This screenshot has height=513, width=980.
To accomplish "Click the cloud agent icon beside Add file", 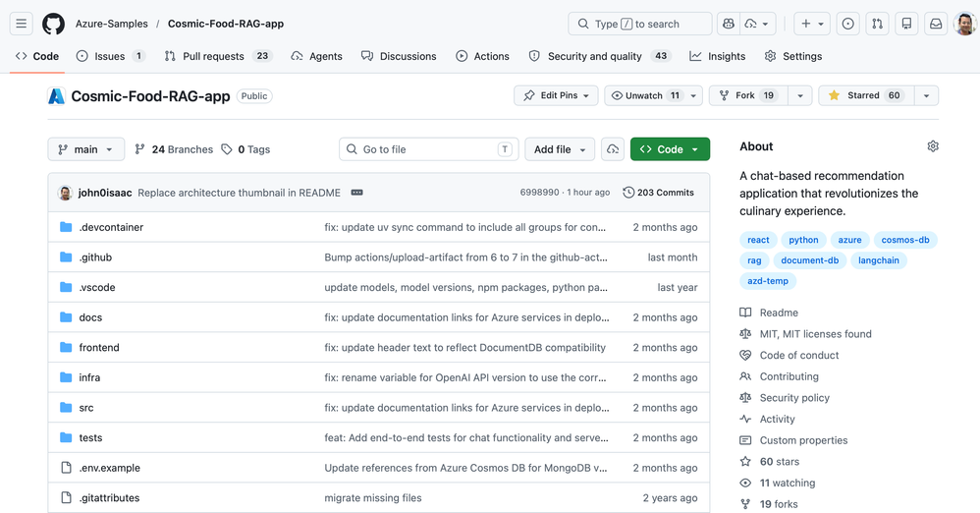I will click(613, 149).
